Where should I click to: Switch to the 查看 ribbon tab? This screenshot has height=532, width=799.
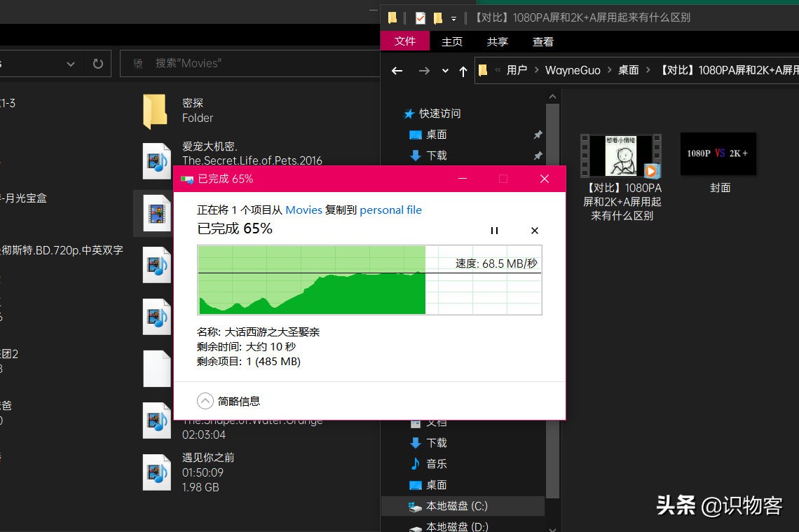[543, 41]
